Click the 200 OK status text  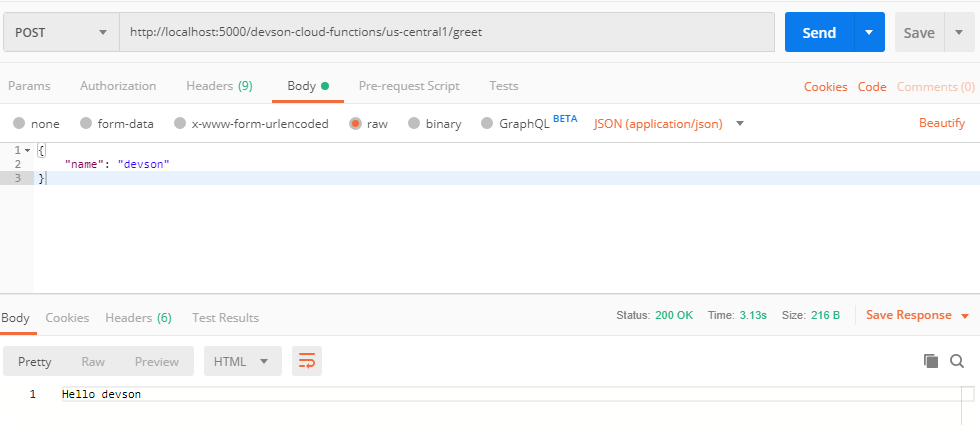coord(674,316)
